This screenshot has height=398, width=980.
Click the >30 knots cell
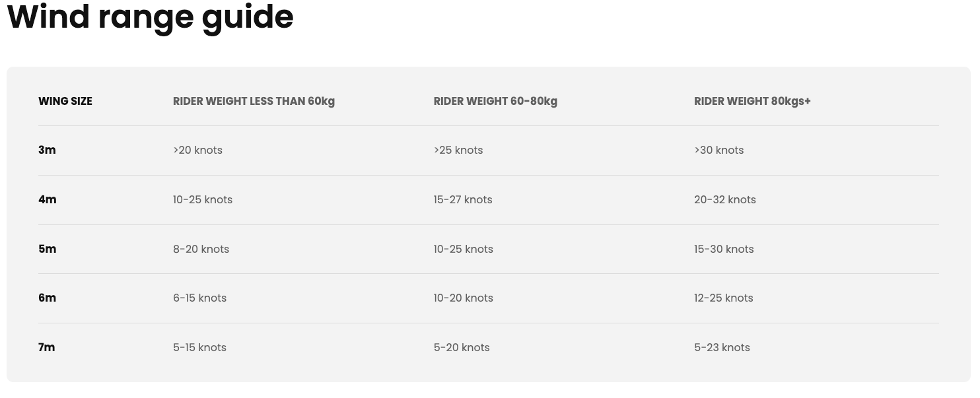click(718, 150)
